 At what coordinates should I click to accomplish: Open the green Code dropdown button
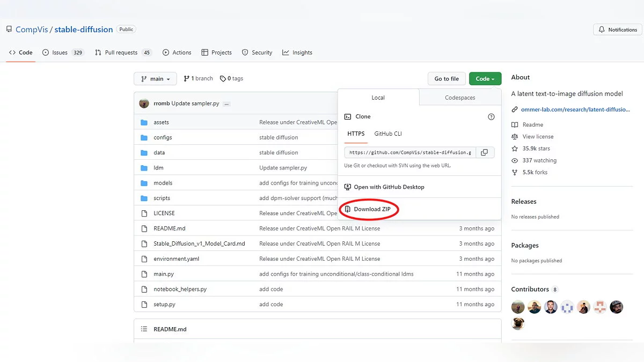(485, 79)
